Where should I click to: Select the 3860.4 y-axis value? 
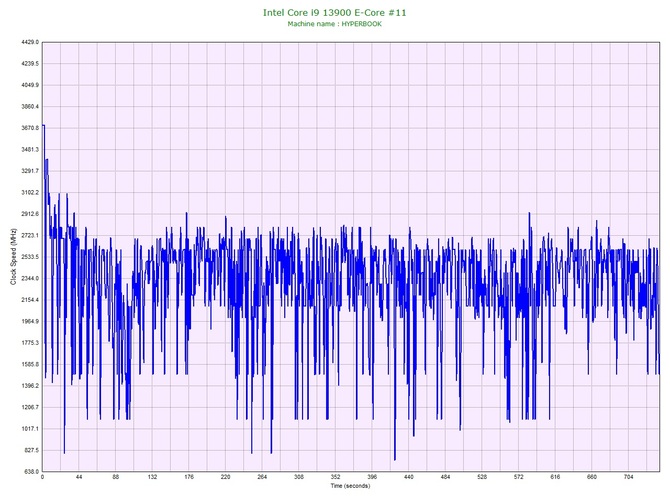(30, 106)
